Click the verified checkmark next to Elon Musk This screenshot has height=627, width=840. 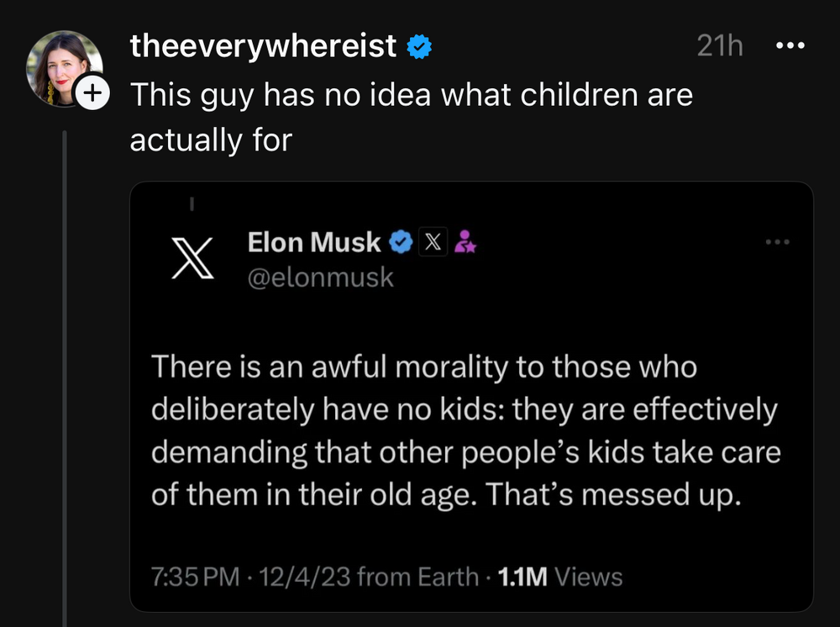(402, 243)
